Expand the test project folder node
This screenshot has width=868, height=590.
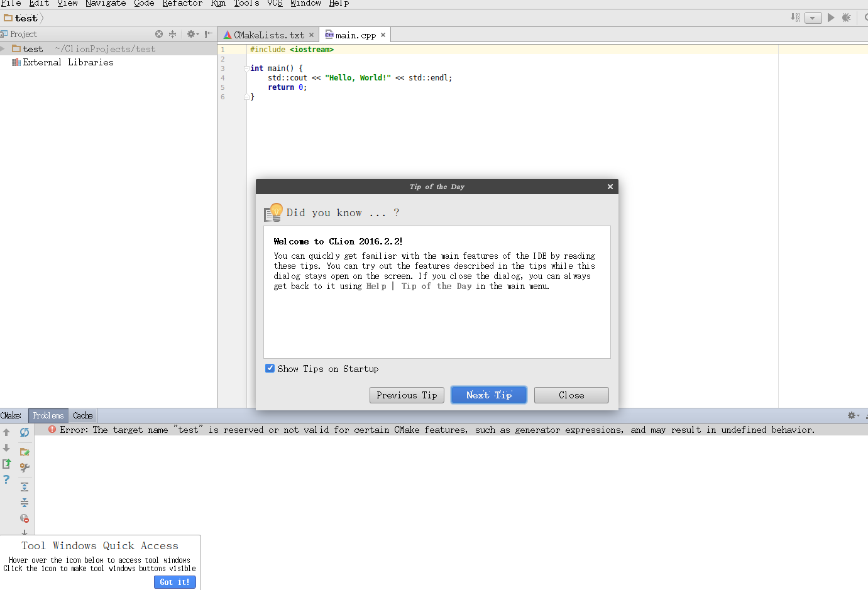coord(3,49)
